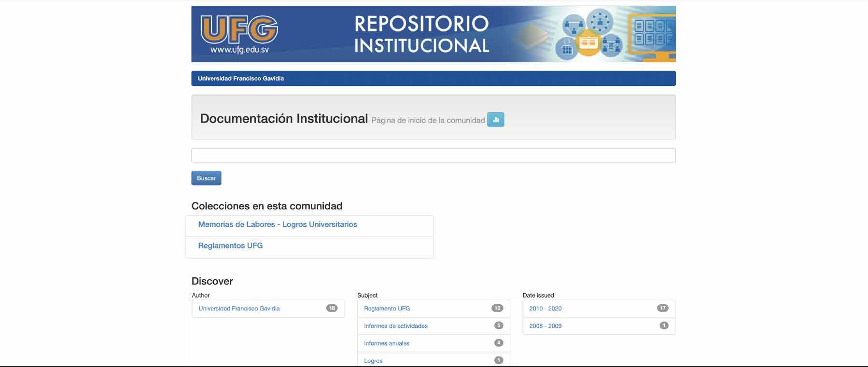Filter by subject Informes de actividades
Screen dimensions: 868x367
click(x=395, y=326)
